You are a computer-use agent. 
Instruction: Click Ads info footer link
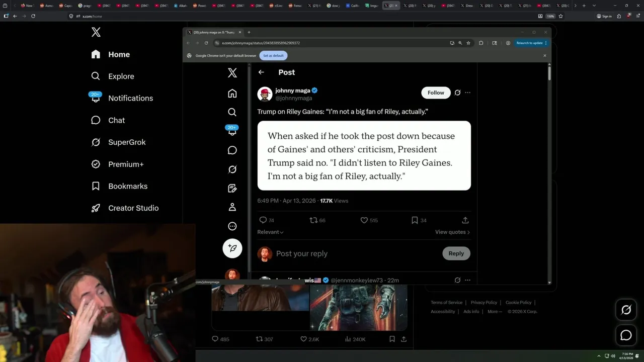click(471, 312)
